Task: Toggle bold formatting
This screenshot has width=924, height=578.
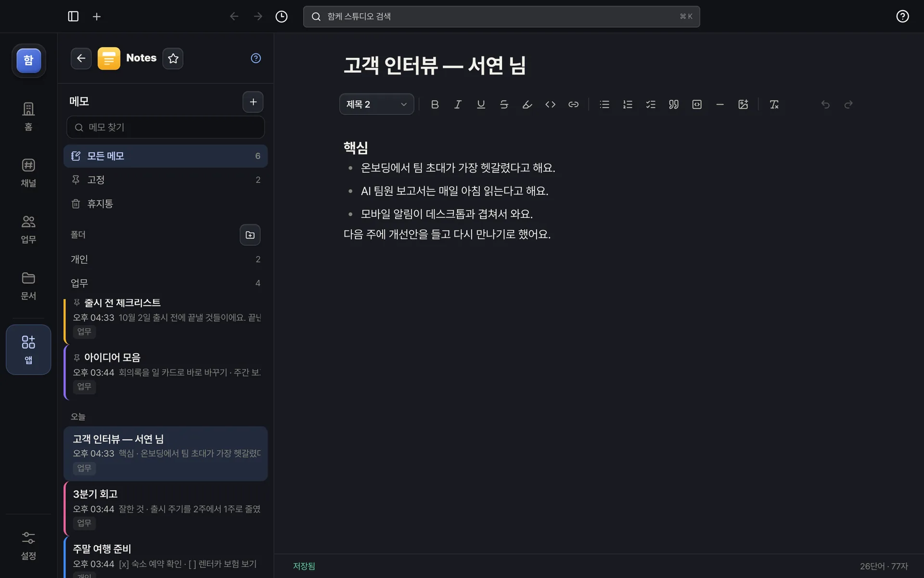Action: tap(435, 104)
